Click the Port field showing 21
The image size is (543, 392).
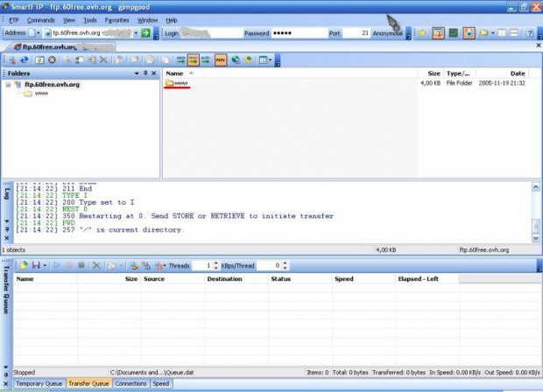coord(356,33)
